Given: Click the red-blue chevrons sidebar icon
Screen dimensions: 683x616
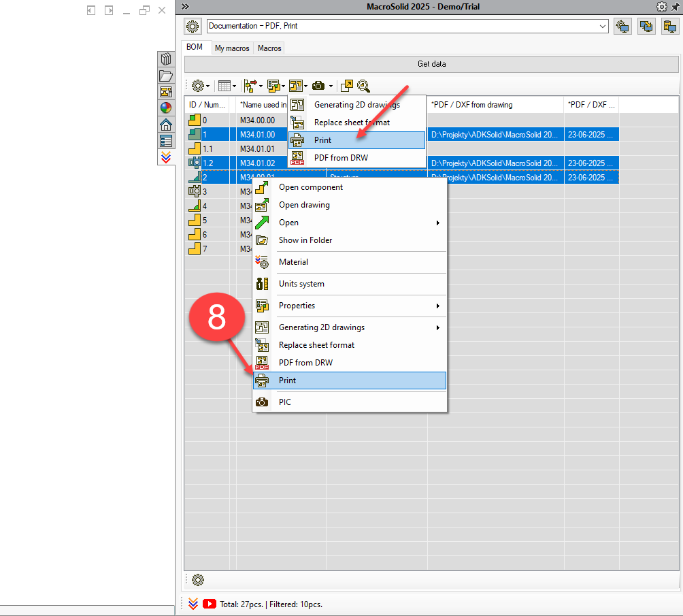Looking at the screenshot, I should (x=166, y=157).
